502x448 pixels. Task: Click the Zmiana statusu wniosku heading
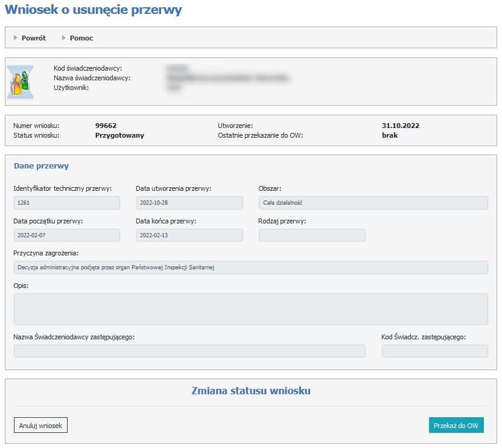point(250,391)
